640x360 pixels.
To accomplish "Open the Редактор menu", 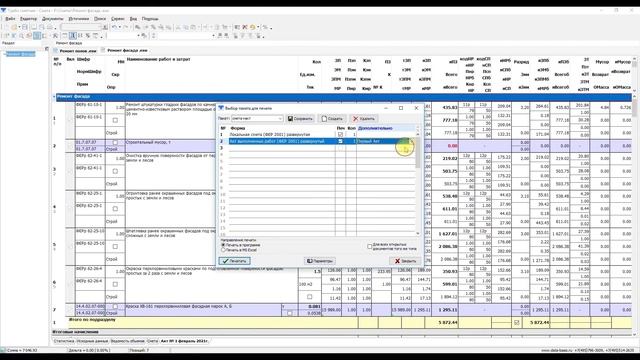I will click(28, 19).
